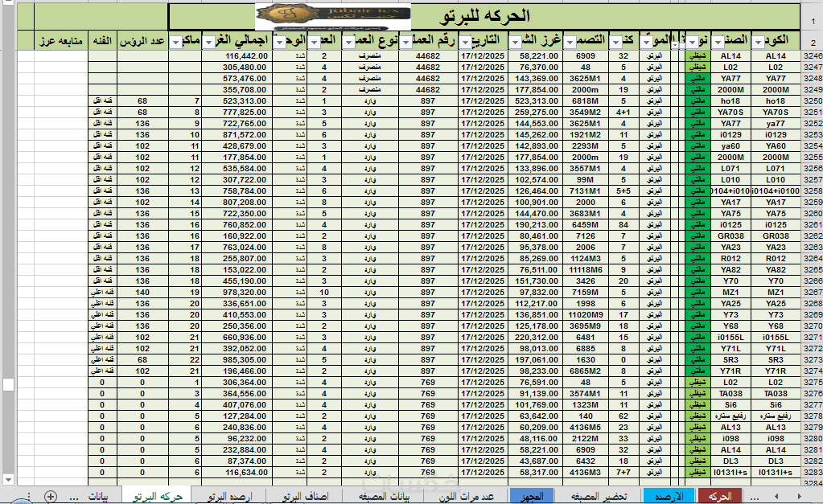Select the design cell 1630

pyautogui.click(x=586, y=360)
